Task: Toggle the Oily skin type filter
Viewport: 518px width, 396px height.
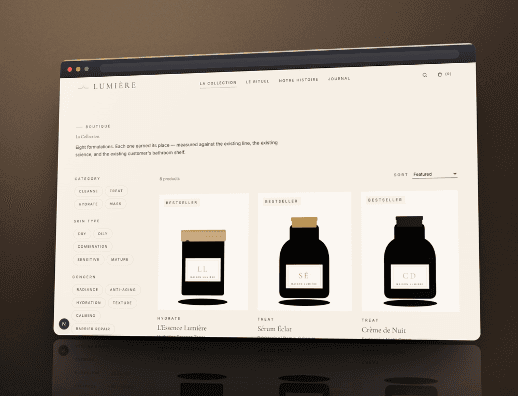Action: coord(103,234)
